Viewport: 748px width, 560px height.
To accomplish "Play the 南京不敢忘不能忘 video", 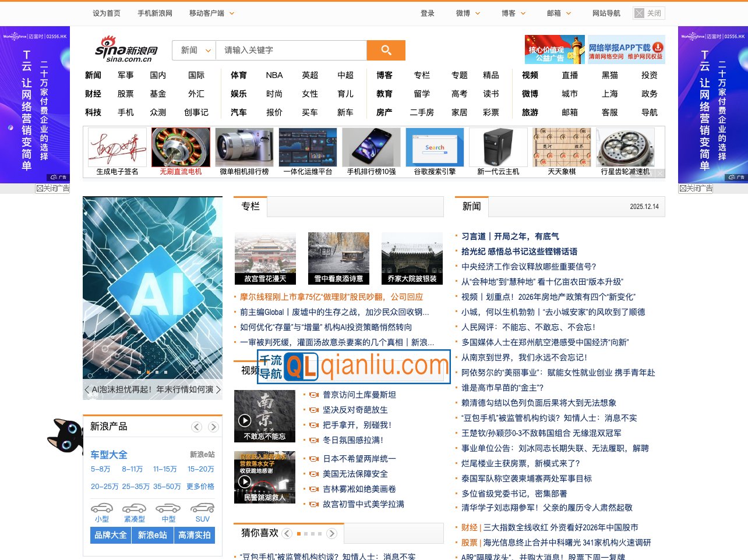I will [245, 421].
